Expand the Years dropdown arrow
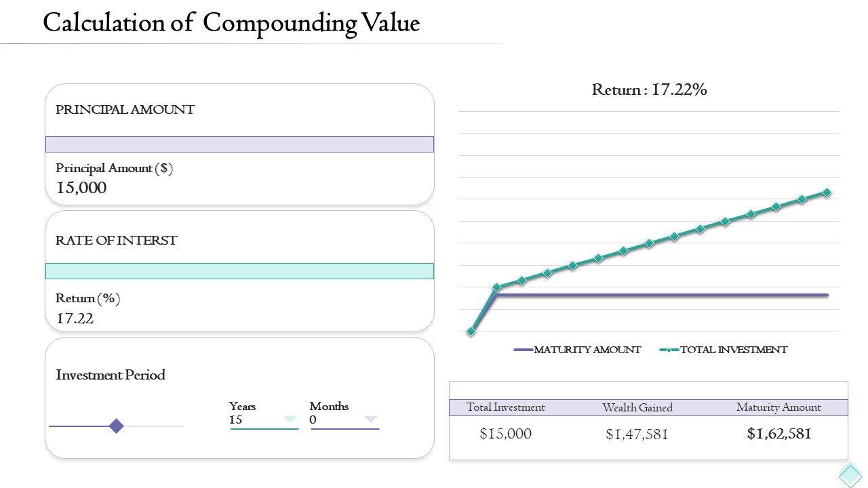This screenshot has width=868, height=488. 290,420
